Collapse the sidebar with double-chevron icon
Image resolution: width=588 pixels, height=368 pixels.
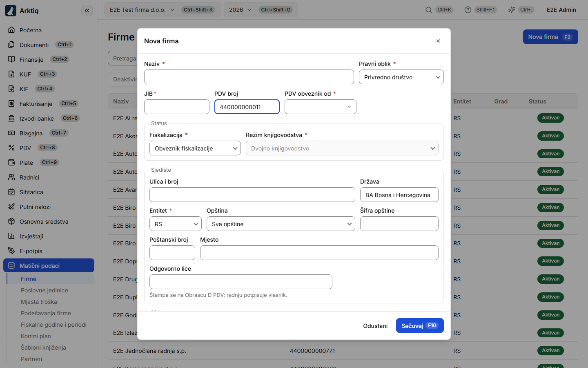[87, 11]
